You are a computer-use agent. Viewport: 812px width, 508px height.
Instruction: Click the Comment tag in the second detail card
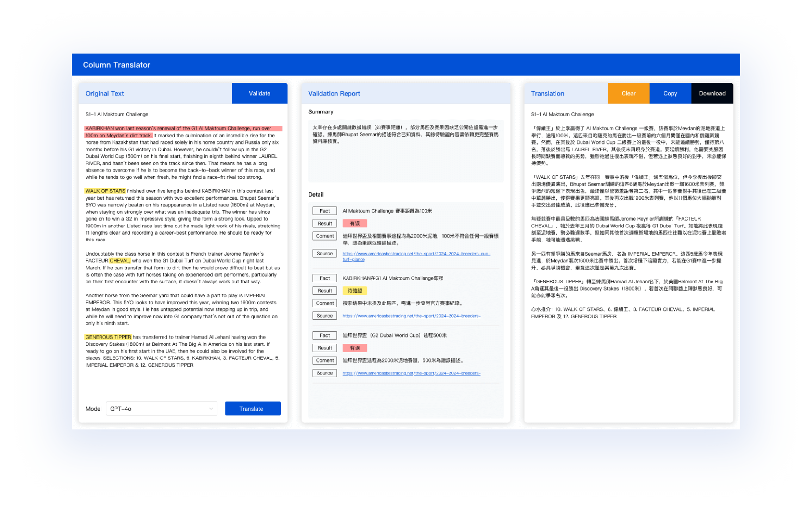[324, 303]
